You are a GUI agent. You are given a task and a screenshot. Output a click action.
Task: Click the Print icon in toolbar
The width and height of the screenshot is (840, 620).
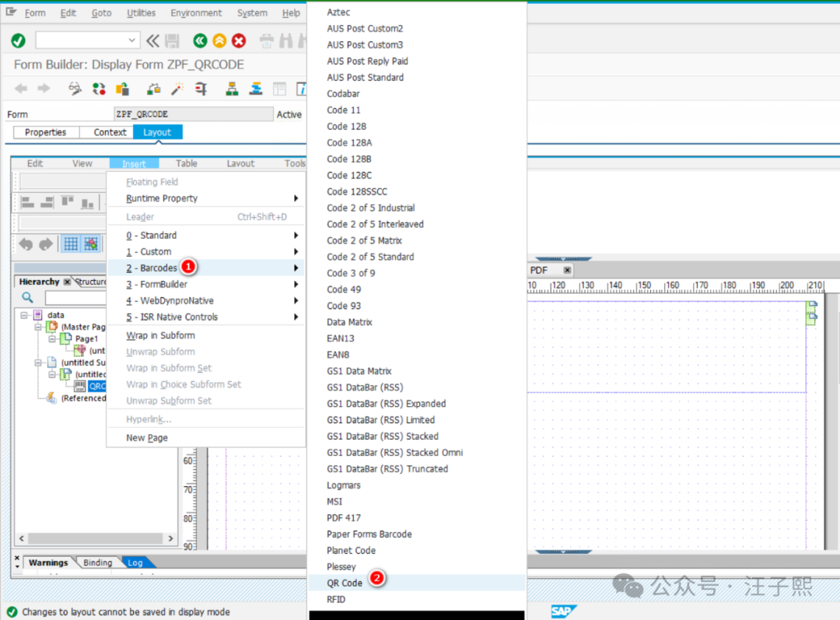[x=266, y=40]
